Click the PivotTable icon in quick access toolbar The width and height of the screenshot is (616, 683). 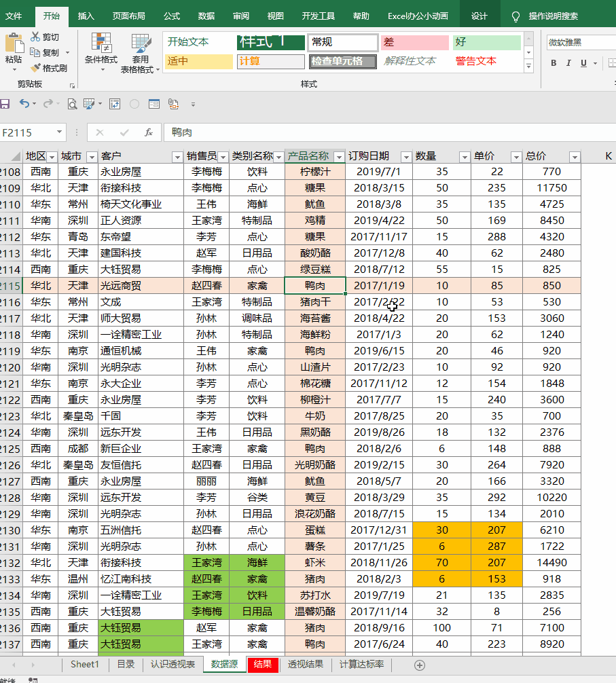pos(115,104)
